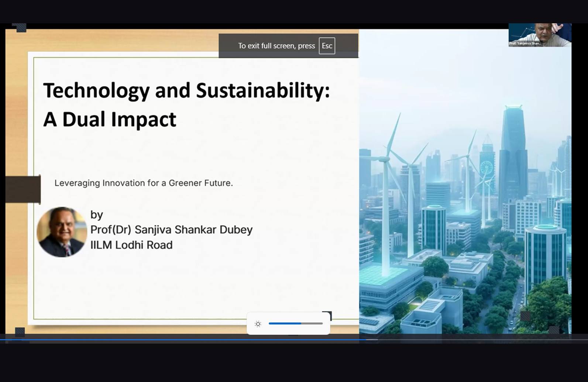Image resolution: width=588 pixels, height=382 pixels.
Task: Click the 'A Dual Impact' heading line
Action: click(x=110, y=120)
